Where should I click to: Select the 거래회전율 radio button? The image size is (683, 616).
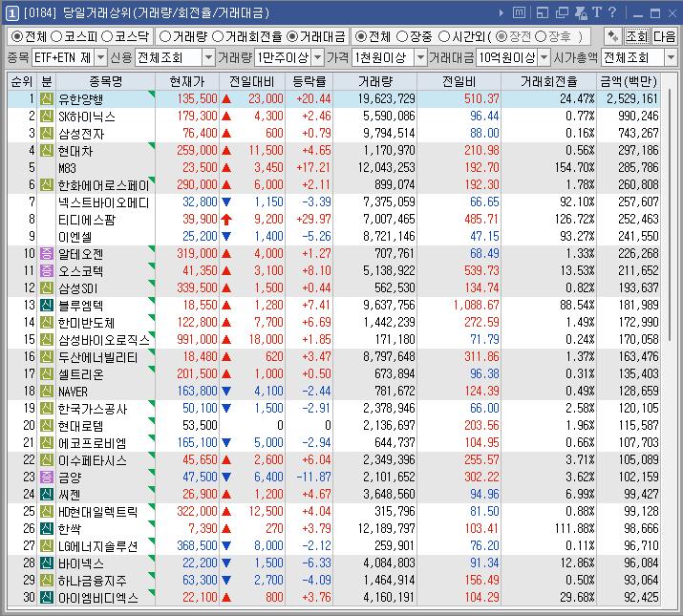(x=218, y=36)
